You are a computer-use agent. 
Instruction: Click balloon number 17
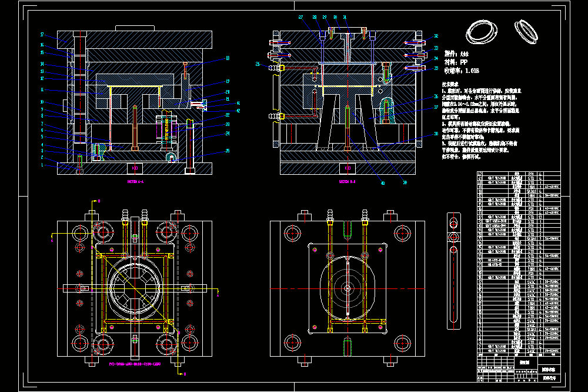pyautogui.click(x=42, y=35)
